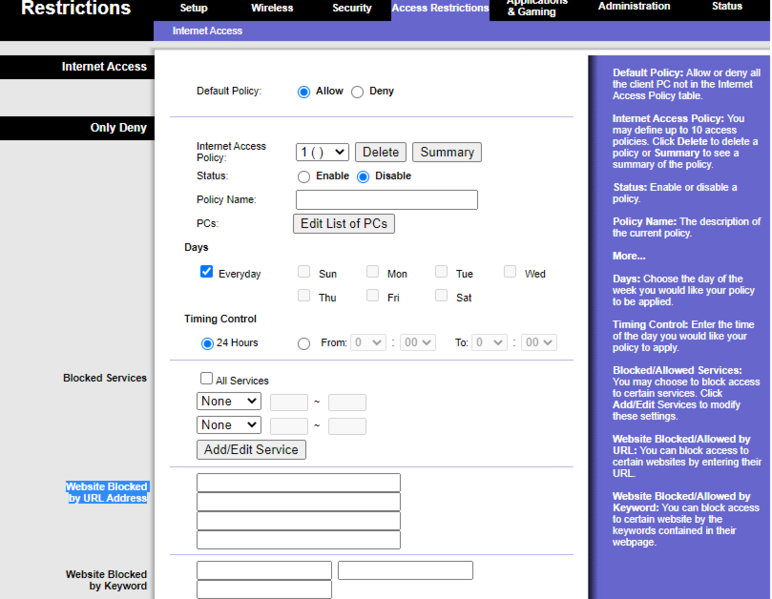Click the Delete policy button
Image resolution: width=772 pixels, height=599 pixels.
[381, 152]
